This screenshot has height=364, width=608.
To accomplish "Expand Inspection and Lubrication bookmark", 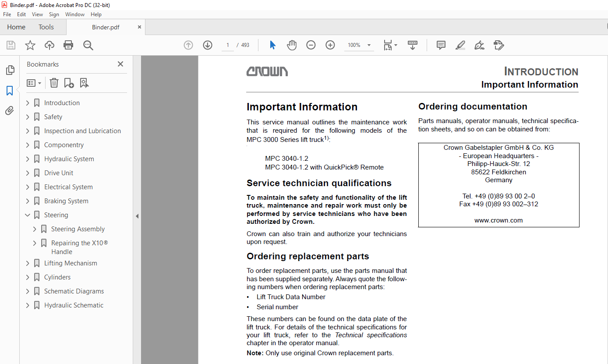I will pos(28,131).
